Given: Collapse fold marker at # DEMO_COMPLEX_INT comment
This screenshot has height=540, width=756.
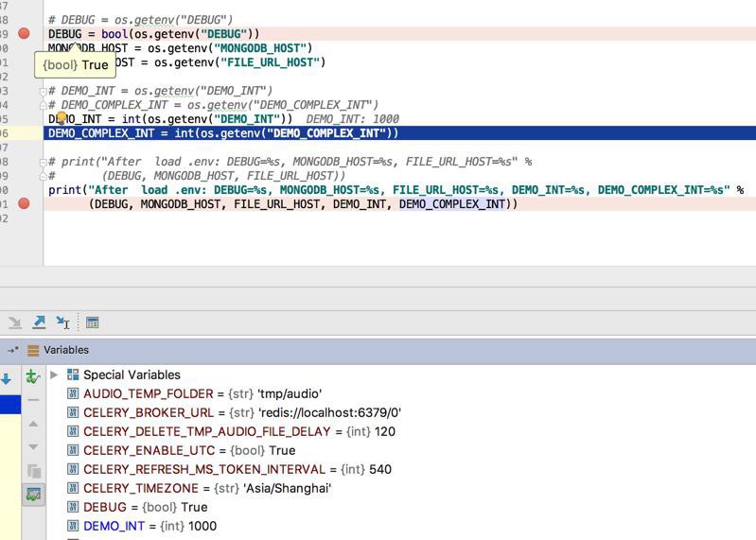Looking at the screenshot, I should [x=43, y=105].
